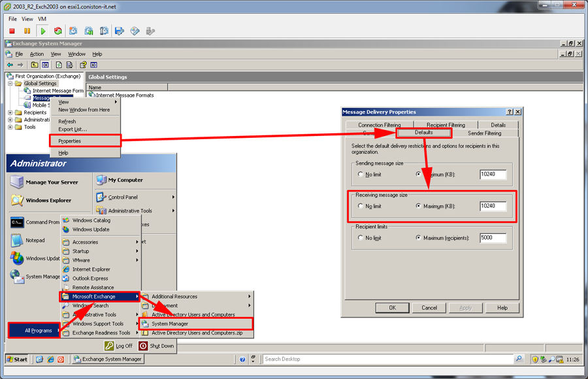The width and height of the screenshot is (588, 379).
Task: Expand the Additional Resources submenu
Action: tap(196, 297)
